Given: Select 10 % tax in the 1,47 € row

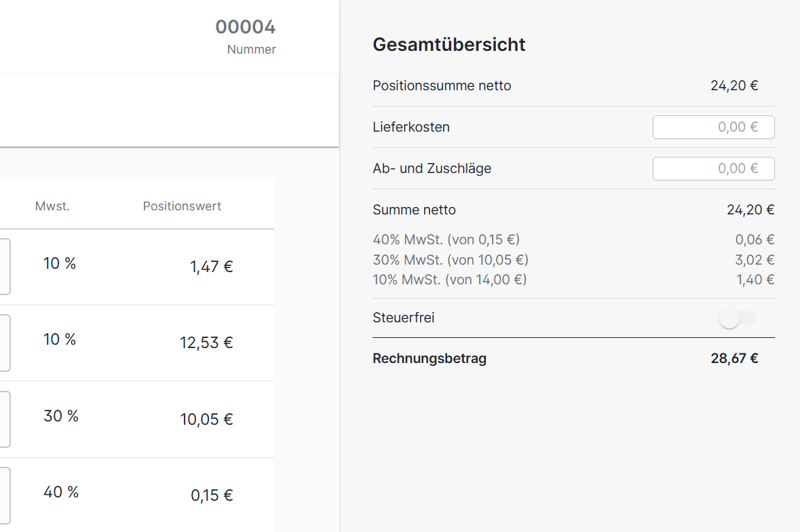Looking at the screenshot, I should click(x=60, y=264).
